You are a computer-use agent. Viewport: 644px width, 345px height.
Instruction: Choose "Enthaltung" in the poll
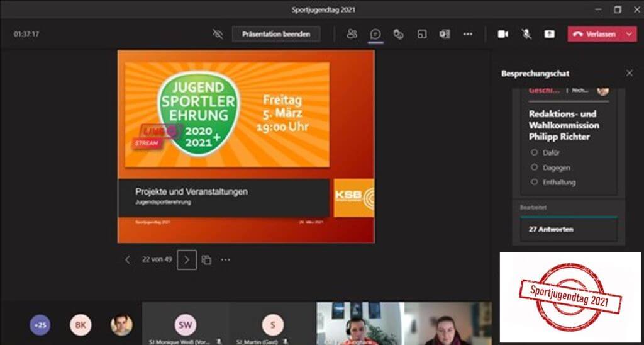[535, 182]
